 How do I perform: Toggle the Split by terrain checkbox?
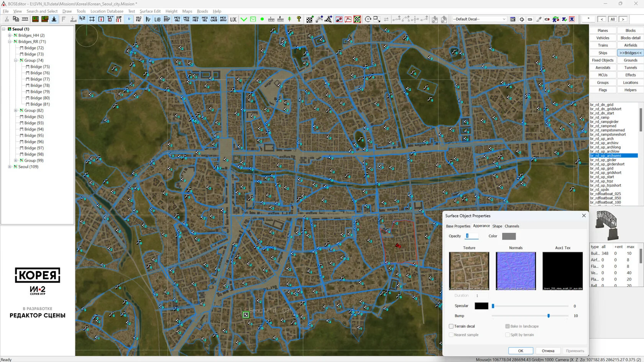(508, 335)
